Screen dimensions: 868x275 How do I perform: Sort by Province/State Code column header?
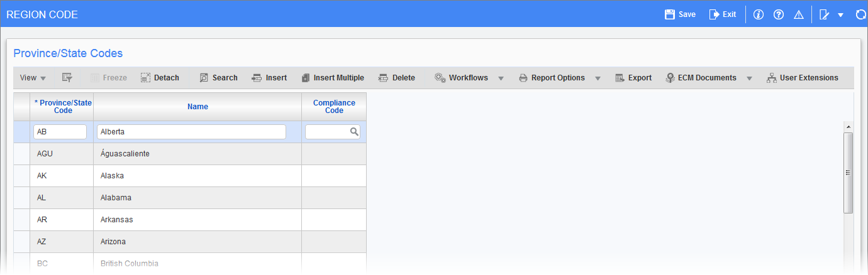point(62,107)
